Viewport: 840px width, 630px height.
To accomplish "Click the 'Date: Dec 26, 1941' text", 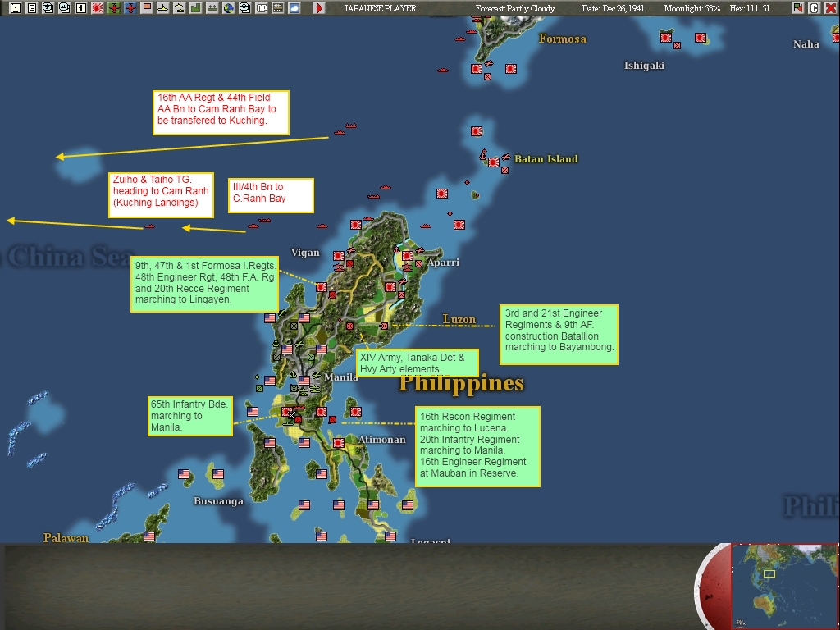I will [613, 8].
